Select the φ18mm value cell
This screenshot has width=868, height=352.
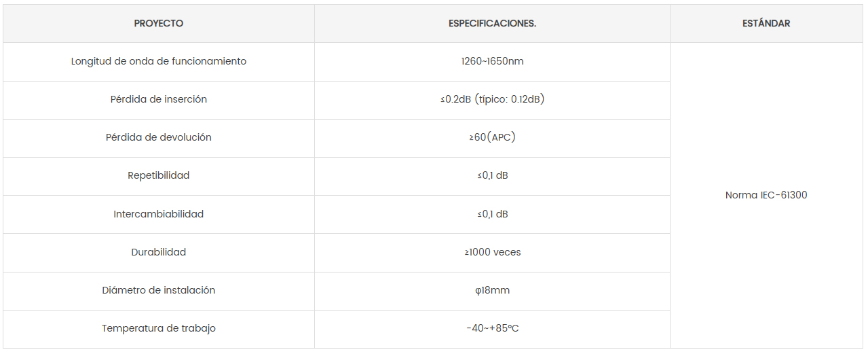492,291
